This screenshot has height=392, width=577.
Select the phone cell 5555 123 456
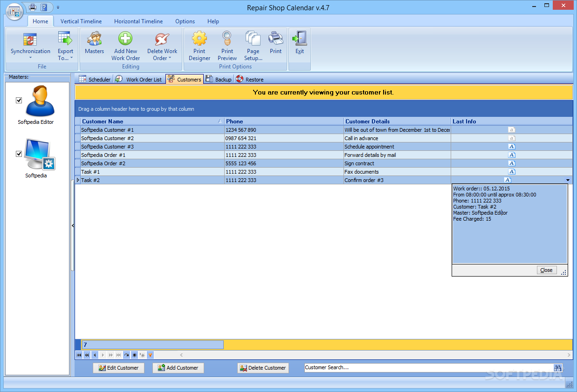coord(284,163)
